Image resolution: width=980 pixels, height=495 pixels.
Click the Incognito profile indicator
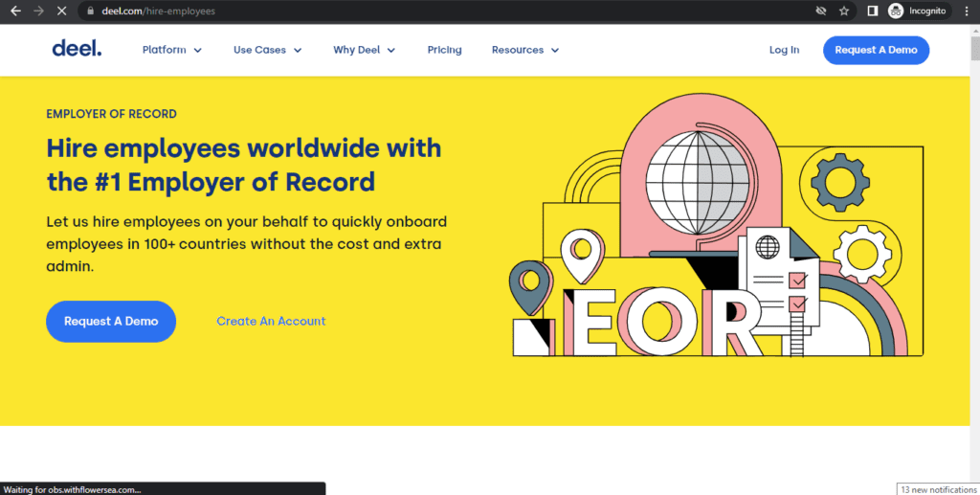coord(918,11)
